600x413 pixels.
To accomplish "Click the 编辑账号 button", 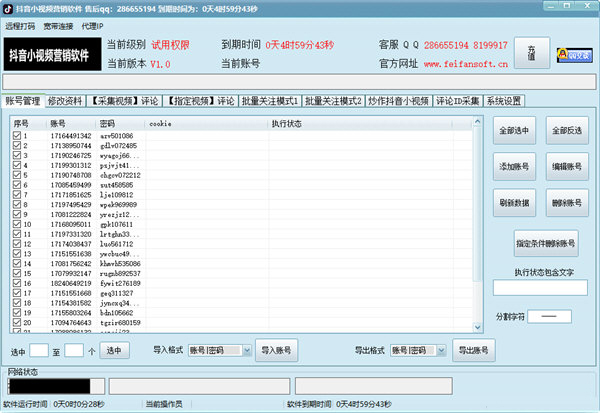I will coord(567,167).
